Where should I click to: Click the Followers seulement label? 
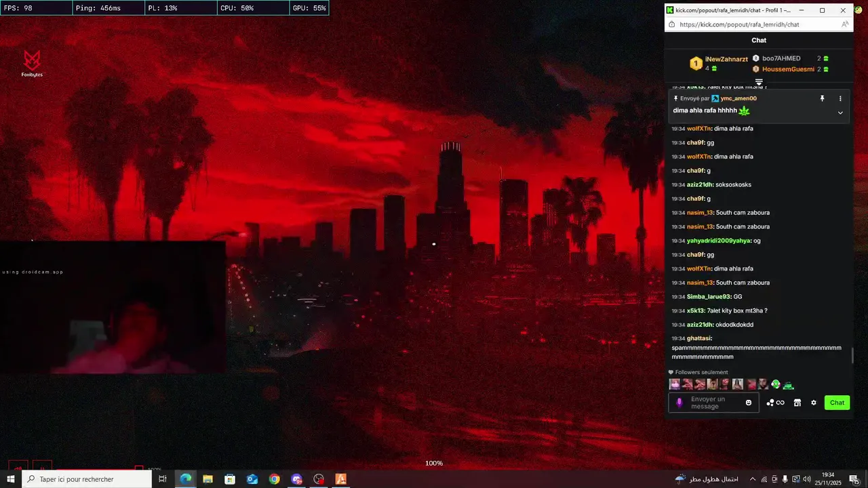701,372
